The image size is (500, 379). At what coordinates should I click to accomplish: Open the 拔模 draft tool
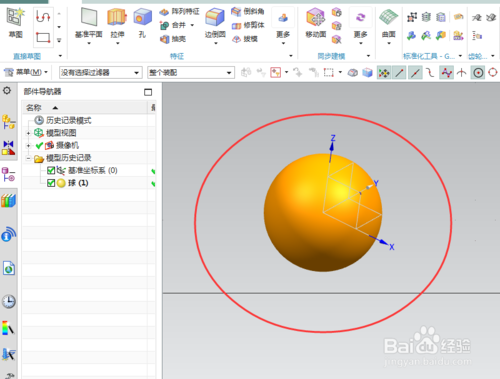pos(245,39)
